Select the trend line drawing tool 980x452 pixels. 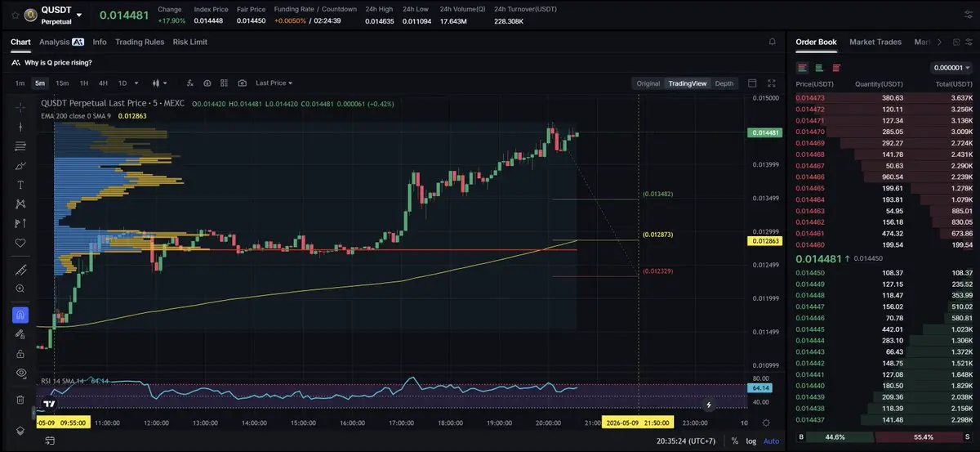20,127
